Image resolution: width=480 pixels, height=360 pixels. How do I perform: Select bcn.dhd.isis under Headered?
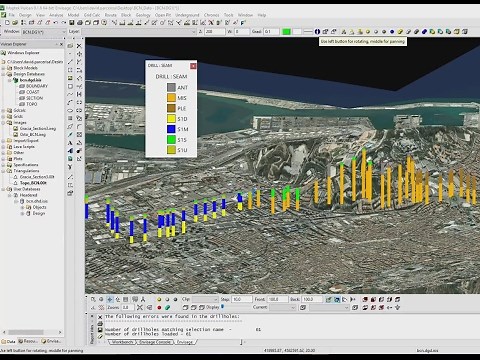[x=37, y=201]
